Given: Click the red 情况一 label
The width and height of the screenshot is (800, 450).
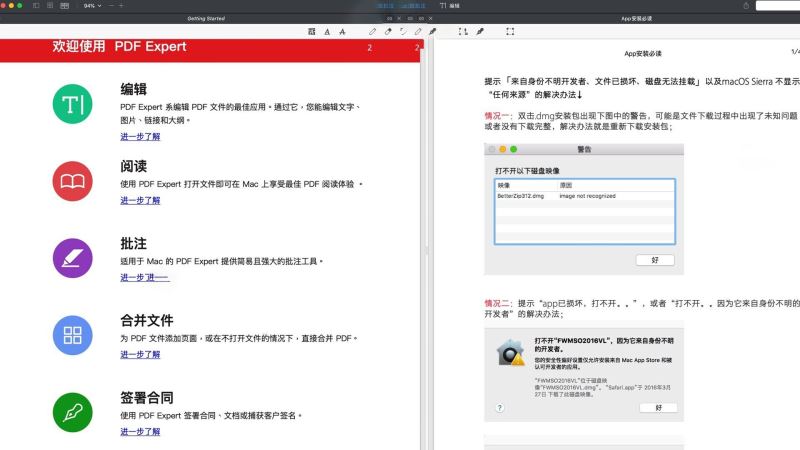Looking at the screenshot, I should pyautogui.click(x=498, y=116).
